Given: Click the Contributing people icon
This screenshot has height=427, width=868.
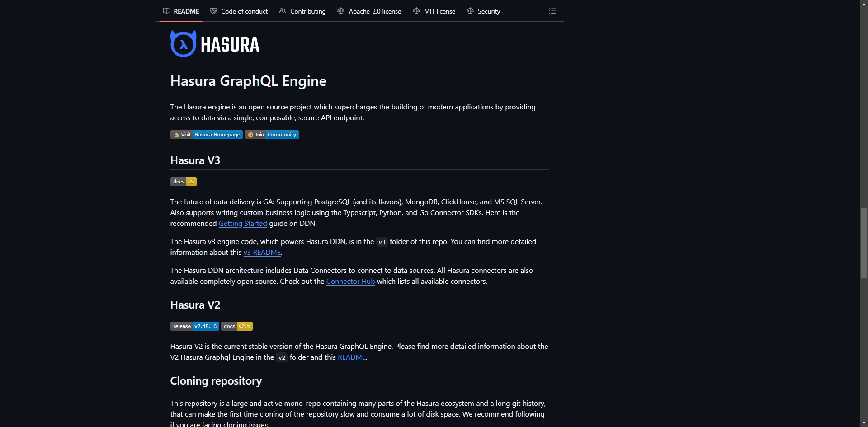Looking at the screenshot, I should click(283, 11).
